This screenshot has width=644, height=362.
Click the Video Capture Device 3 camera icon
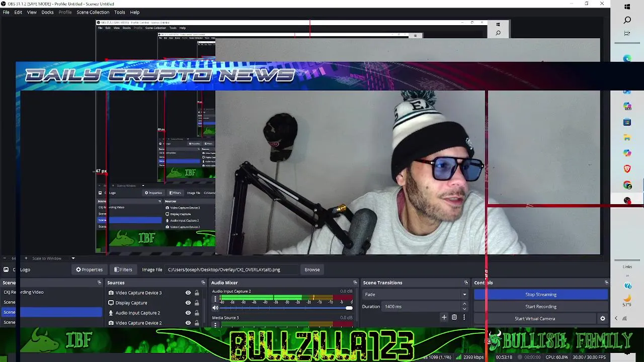point(111,293)
